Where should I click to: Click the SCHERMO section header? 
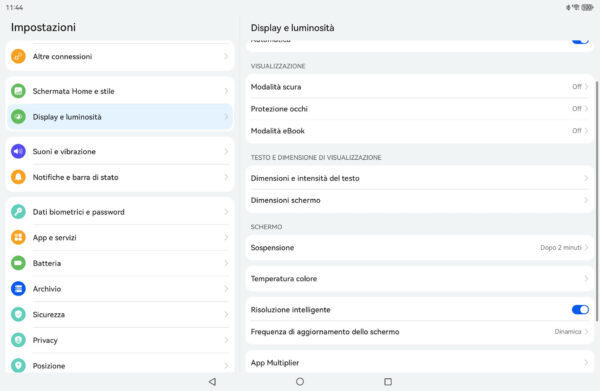(266, 227)
